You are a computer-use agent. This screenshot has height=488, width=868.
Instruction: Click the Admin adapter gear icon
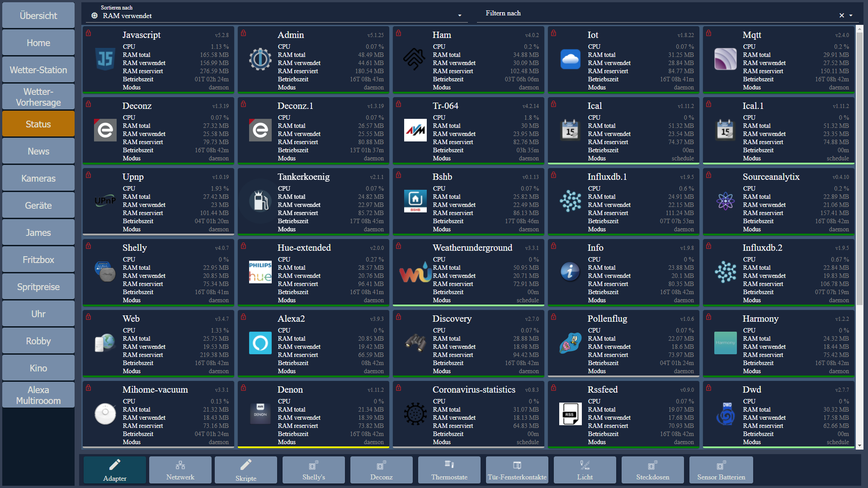click(x=260, y=59)
